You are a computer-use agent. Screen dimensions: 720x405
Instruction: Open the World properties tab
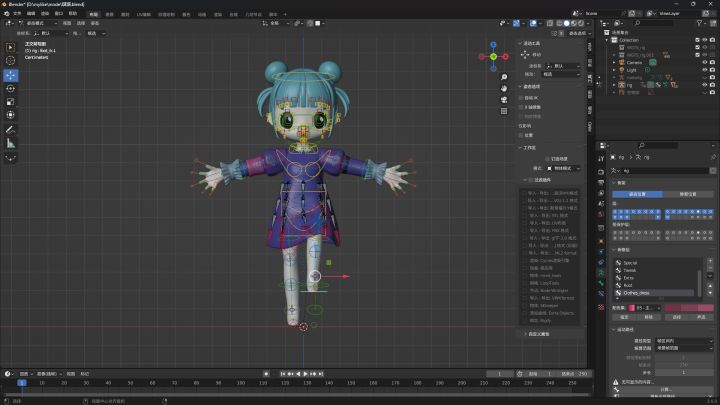tap(601, 214)
